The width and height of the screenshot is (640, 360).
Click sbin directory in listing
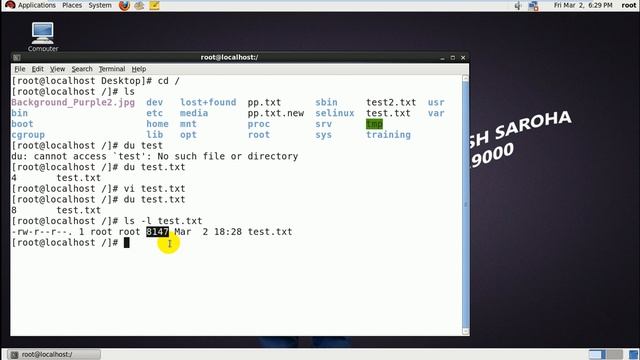(326, 102)
